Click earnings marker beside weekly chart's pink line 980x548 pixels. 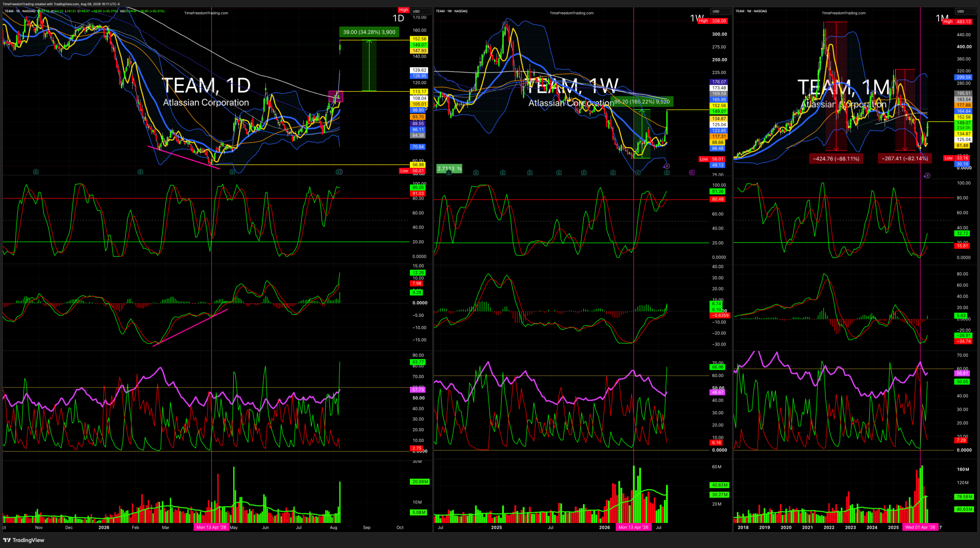[638, 172]
